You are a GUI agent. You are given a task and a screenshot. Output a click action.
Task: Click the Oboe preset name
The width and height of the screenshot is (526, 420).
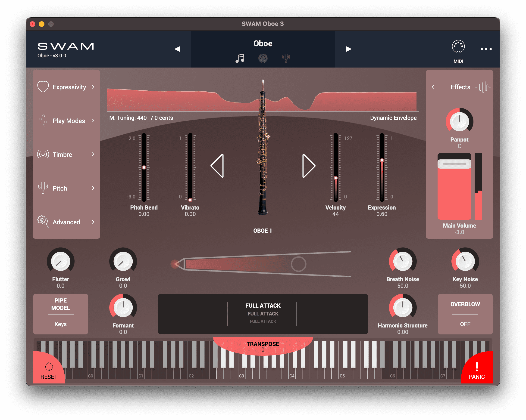point(263,43)
